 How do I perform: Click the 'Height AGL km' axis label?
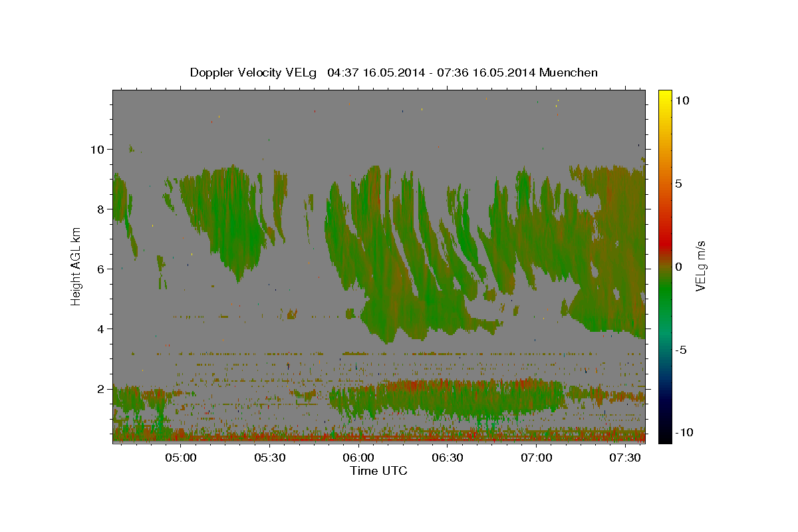tap(76, 266)
